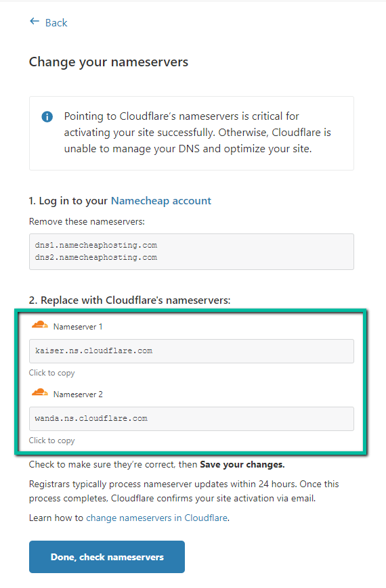This screenshot has height=588, width=386.
Task: Click the Nameserver 1 label
Action: tap(78, 327)
